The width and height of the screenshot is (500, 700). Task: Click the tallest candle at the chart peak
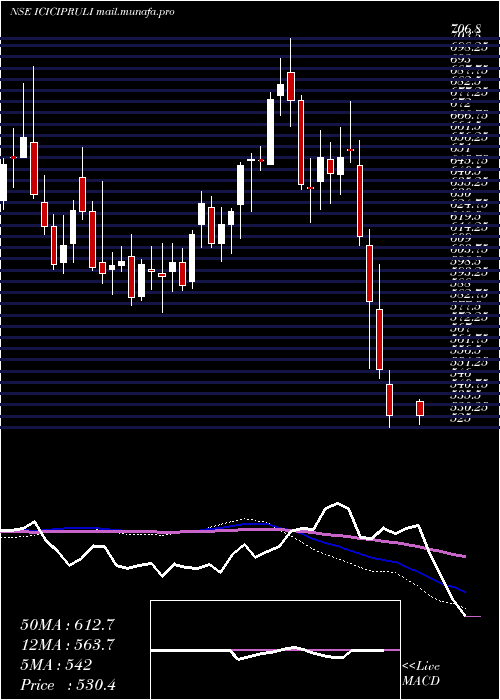coord(291,86)
